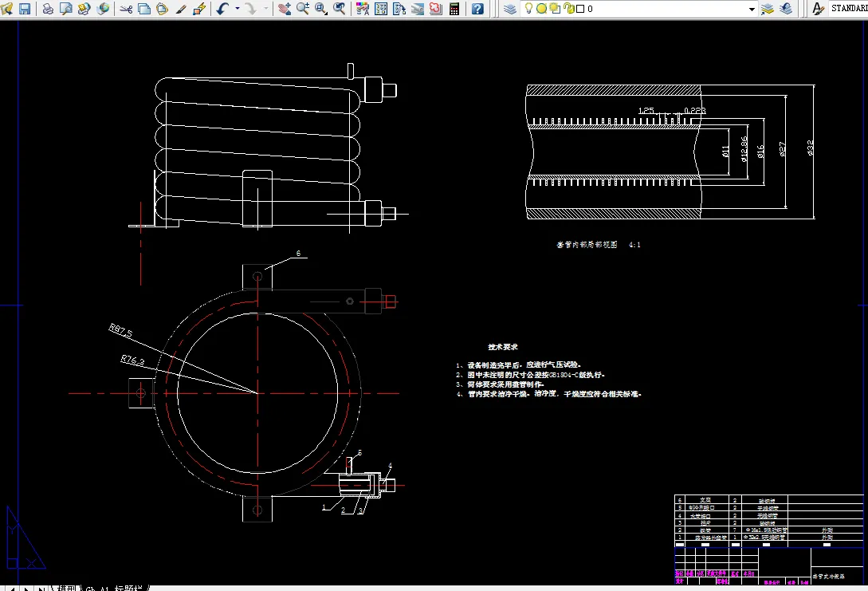
Task: Click the Save icon in the toolbar
Action: (25, 9)
